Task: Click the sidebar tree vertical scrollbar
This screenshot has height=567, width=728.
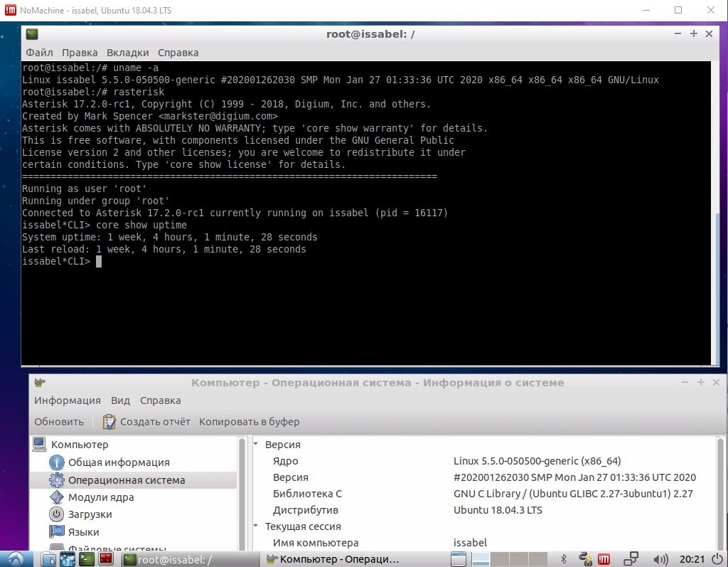Action: (x=242, y=494)
